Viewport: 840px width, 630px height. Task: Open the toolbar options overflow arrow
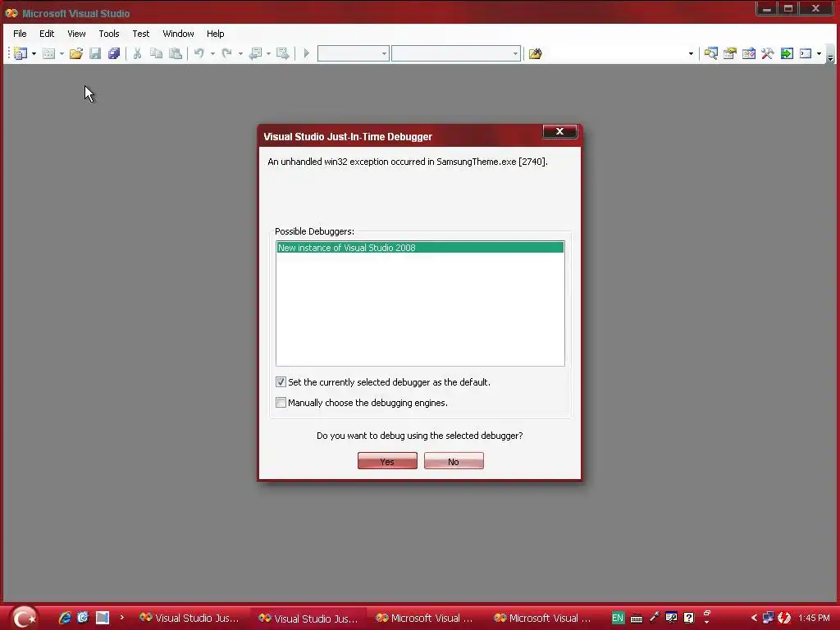(830, 57)
